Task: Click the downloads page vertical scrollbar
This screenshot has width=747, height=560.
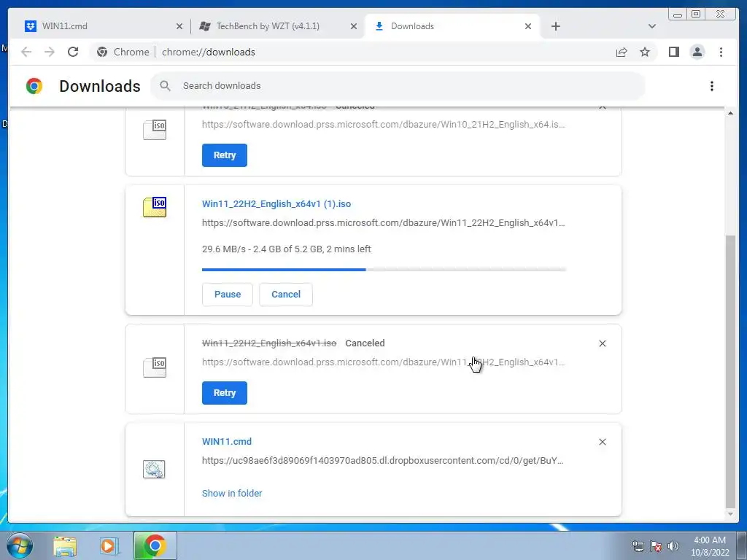Action: (729, 371)
